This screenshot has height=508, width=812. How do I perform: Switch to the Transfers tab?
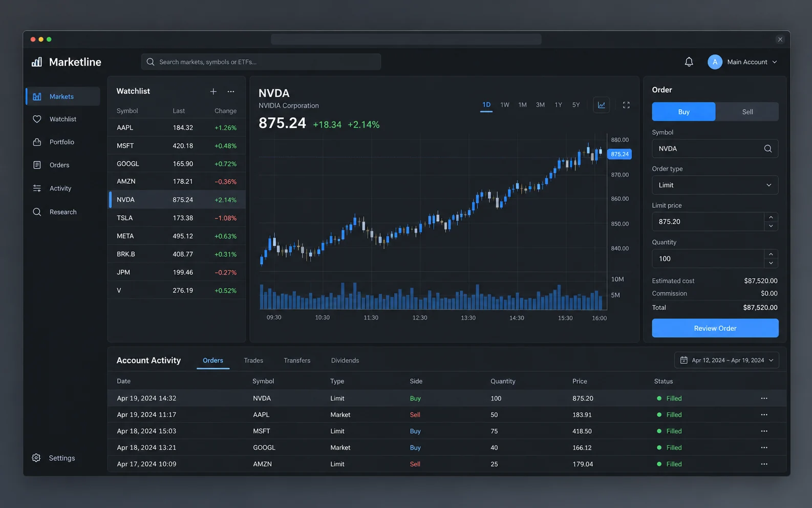[x=297, y=361]
